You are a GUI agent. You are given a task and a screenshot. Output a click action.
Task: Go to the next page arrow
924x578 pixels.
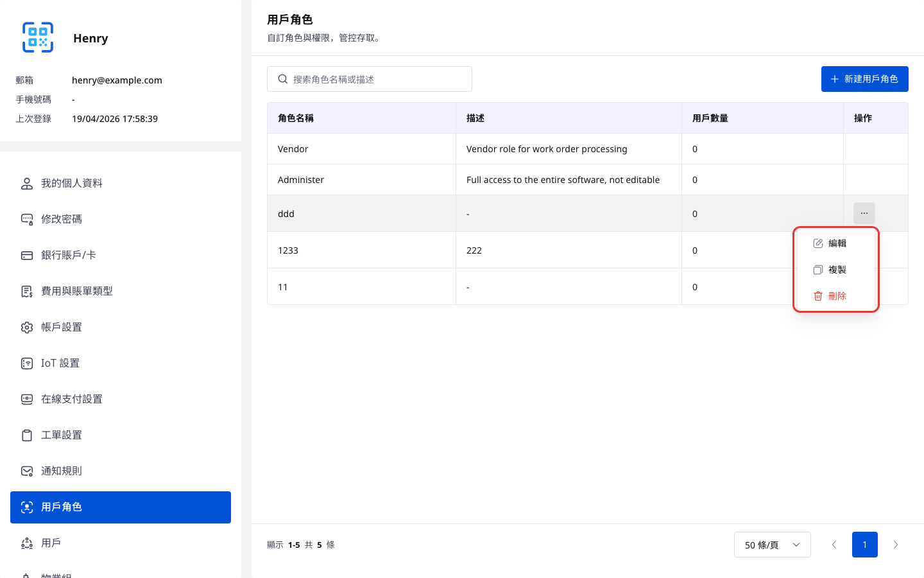tap(896, 545)
